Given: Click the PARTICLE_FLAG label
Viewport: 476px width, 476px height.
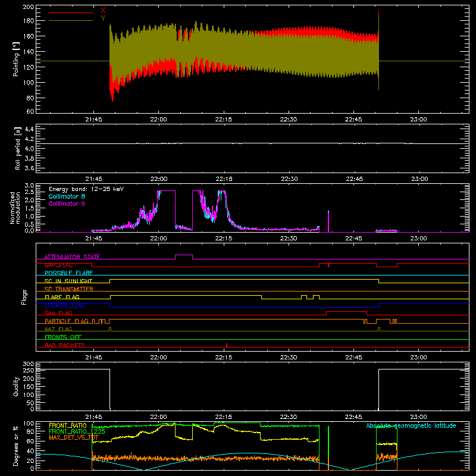Looking at the screenshot, I should point(67,321).
